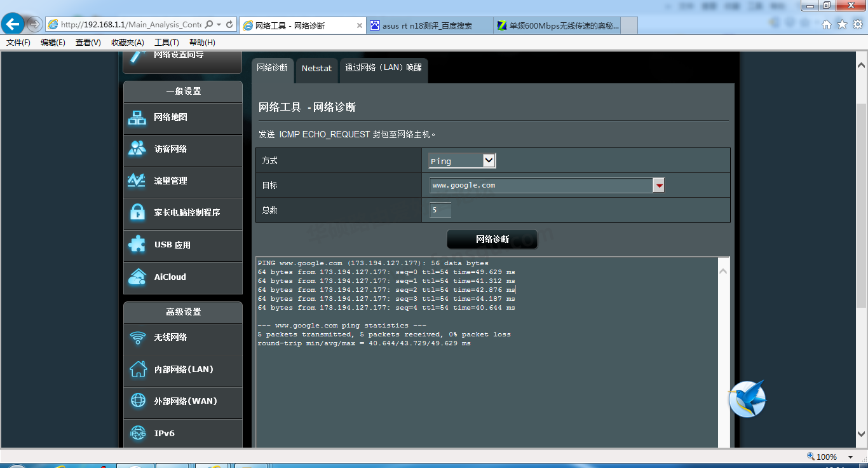This screenshot has width=868, height=468.
Task: Click the 家长电脑控制程序 lock icon
Action: pyautogui.click(x=137, y=212)
